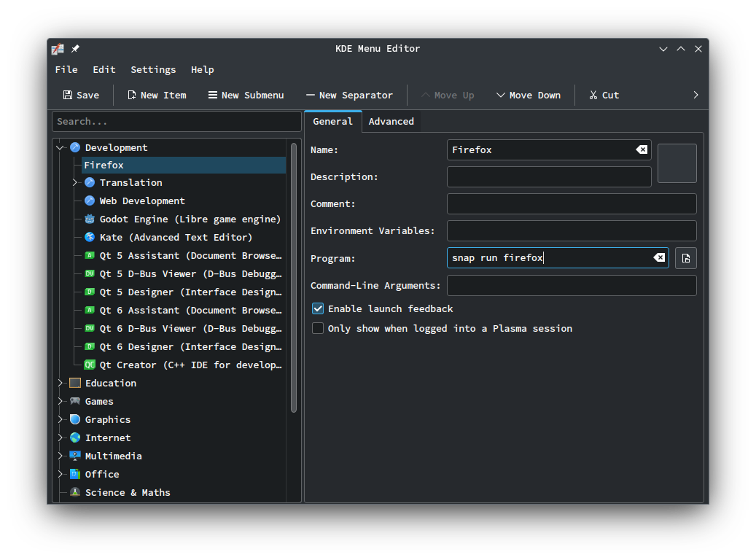This screenshot has height=560, width=756.
Task: Enable Only show when logged into Plasma
Action: (318, 328)
